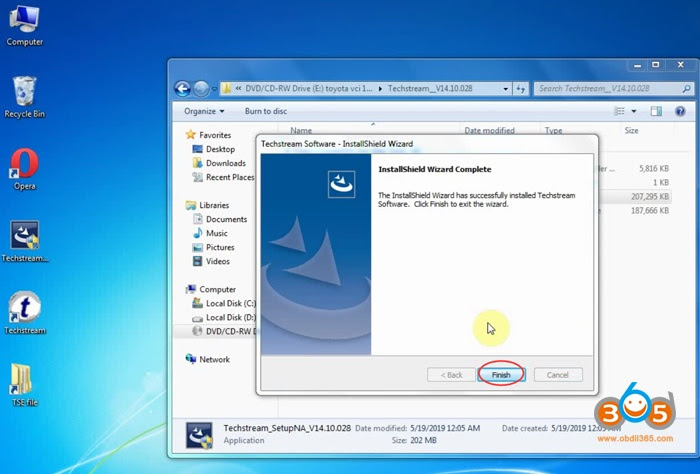Open recent pages dropdown next to Forward
The image size is (700, 474).
pyautogui.click(x=214, y=89)
